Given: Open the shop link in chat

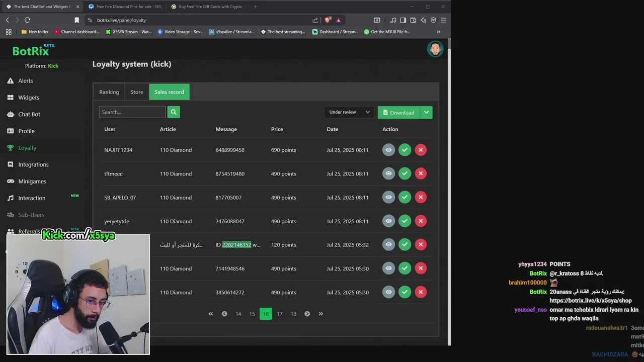Looking at the screenshot, I should pos(590,301).
